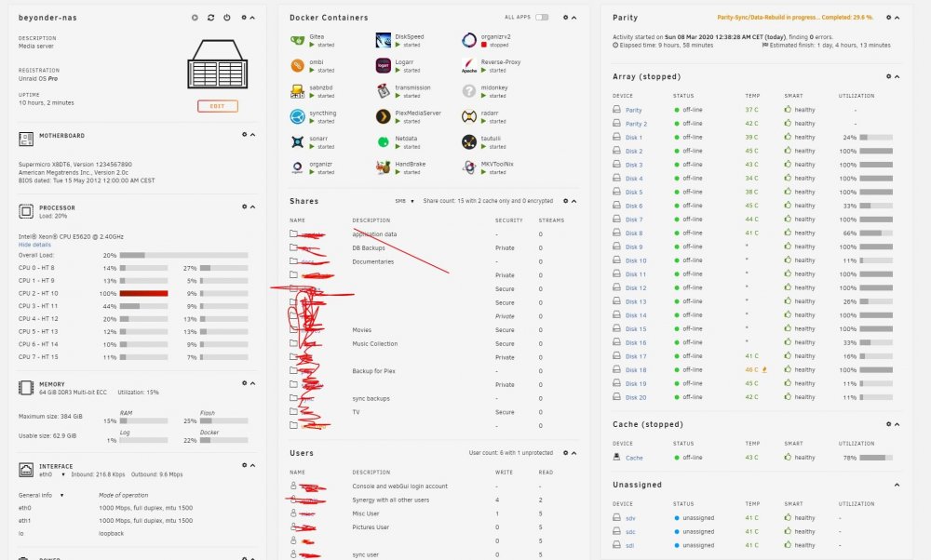Click the folder icon of application data share
Viewport: 931px width, 560px height.
pyautogui.click(x=293, y=233)
